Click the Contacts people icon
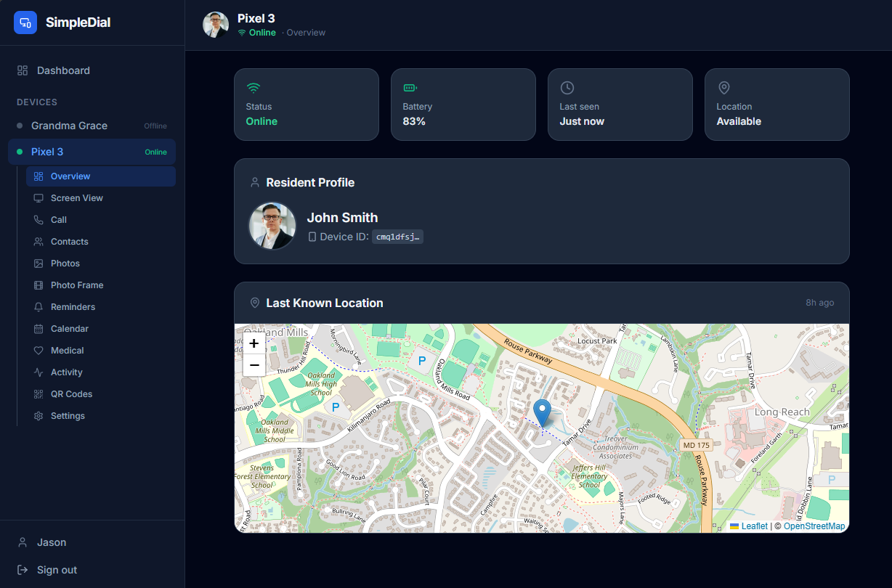892x588 pixels. (38, 242)
